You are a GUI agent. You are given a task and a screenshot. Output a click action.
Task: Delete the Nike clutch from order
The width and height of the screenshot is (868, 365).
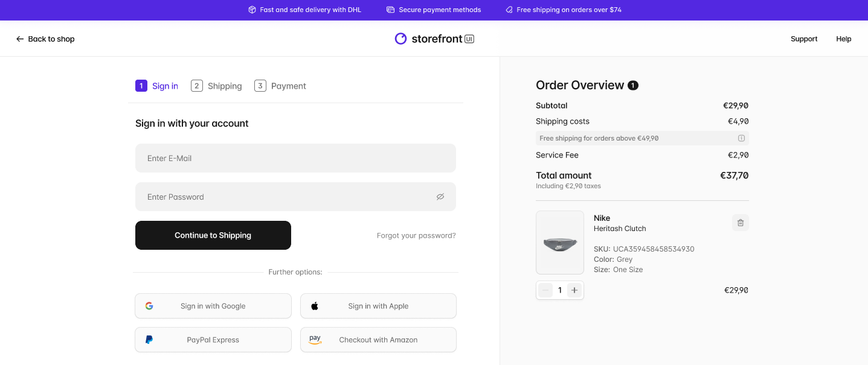[x=740, y=223]
